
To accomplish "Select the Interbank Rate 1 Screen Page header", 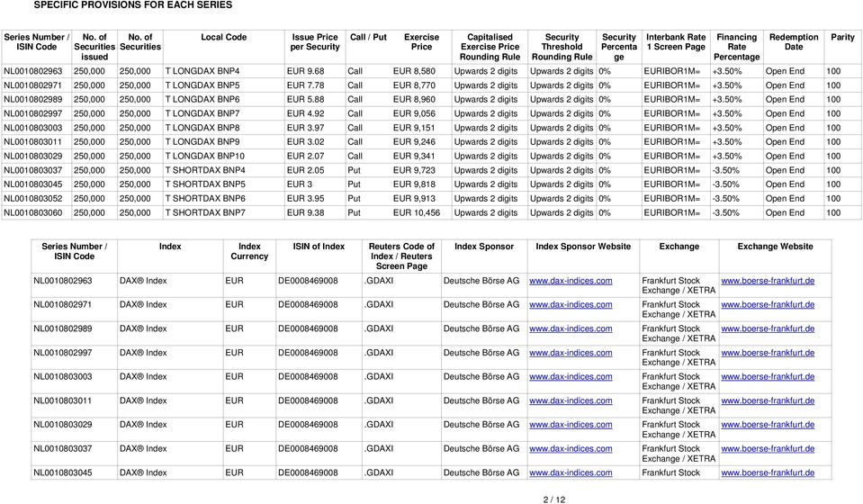I will tap(676, 41).
